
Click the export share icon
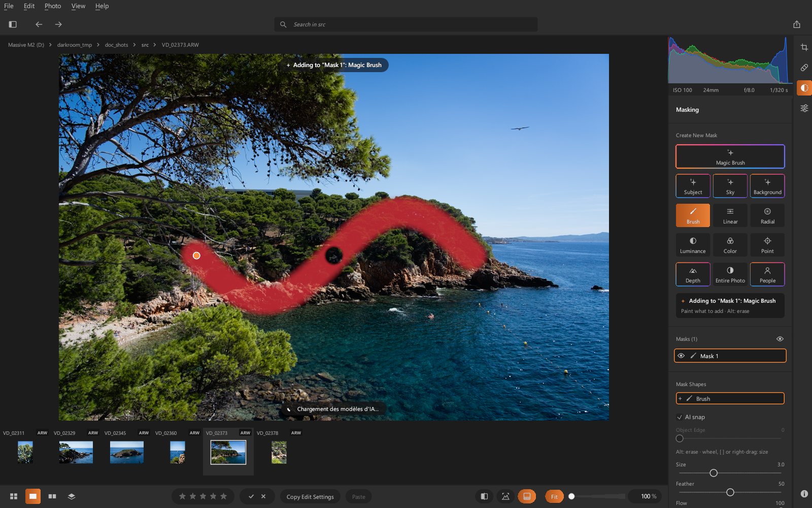coord(797,24)
